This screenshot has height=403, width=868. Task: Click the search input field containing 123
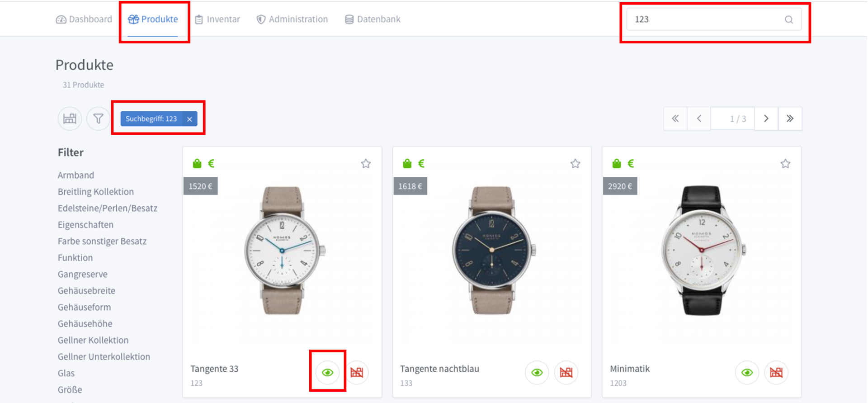click(x=705, y=19)
